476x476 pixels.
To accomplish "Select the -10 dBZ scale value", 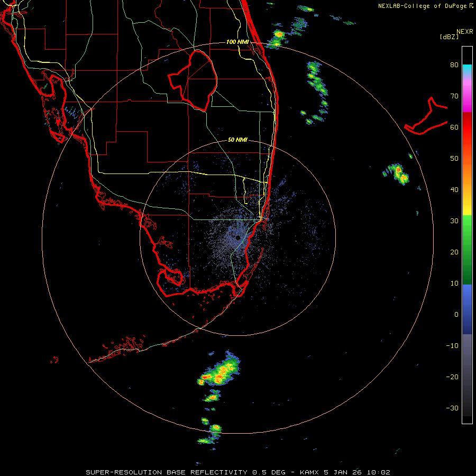I will (452, 346).
